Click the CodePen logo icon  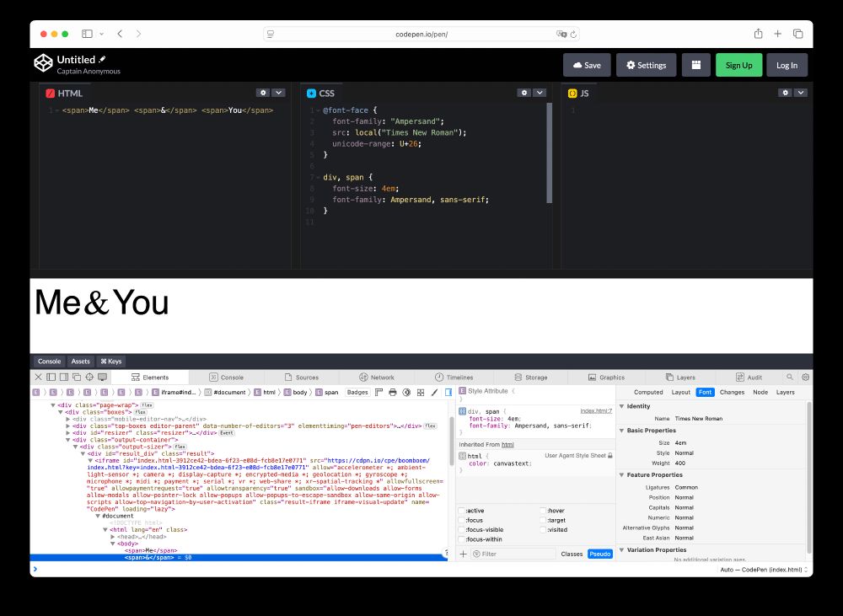[x=43, y=63]
